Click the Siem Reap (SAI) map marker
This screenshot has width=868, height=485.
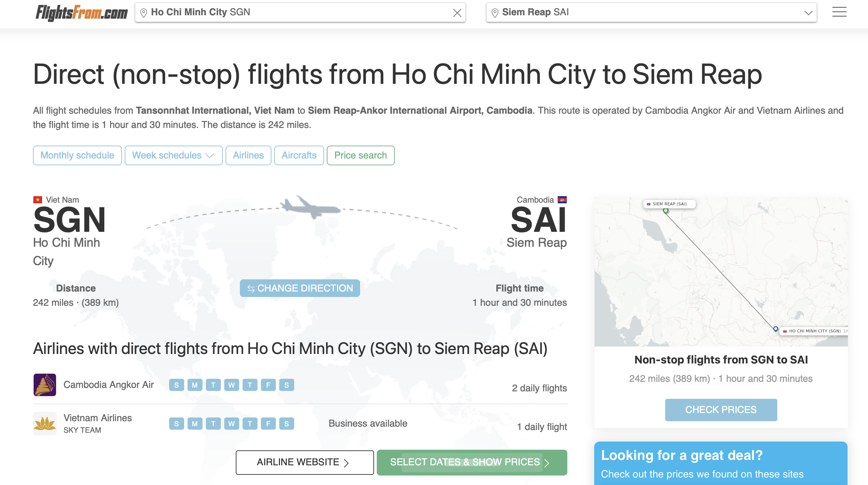[x=666, y=211]
